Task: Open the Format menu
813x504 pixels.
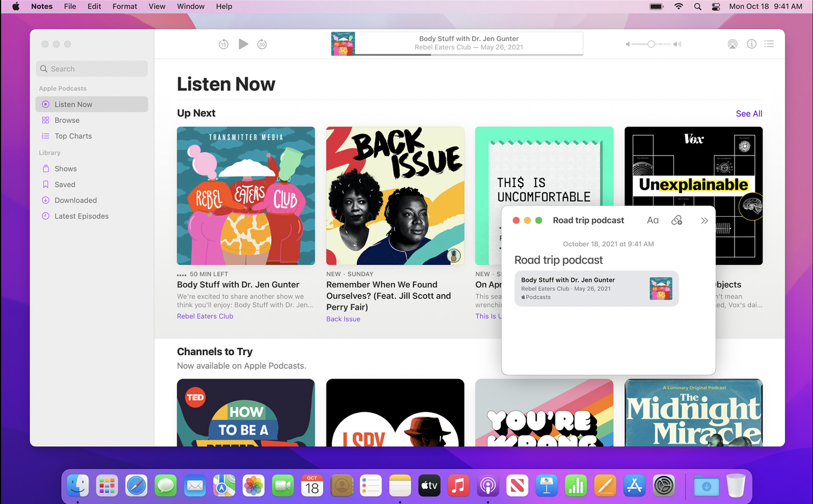Action: [124, 7]
